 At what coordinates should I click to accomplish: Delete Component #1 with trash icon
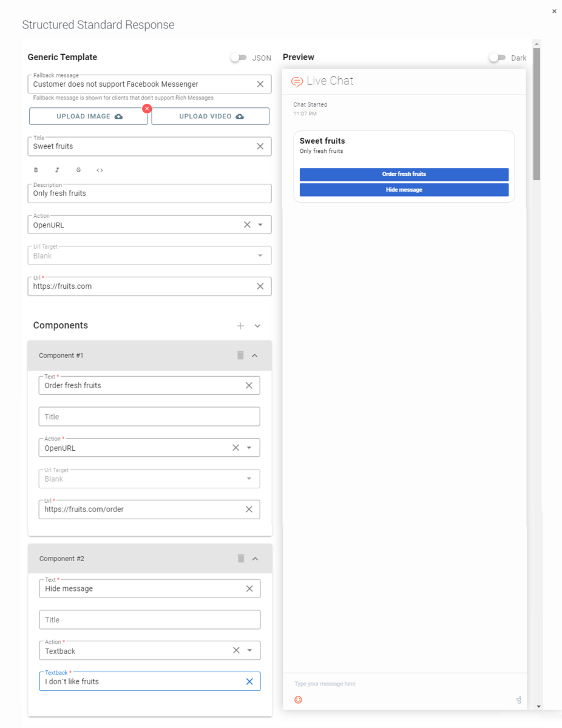[240, 356]
